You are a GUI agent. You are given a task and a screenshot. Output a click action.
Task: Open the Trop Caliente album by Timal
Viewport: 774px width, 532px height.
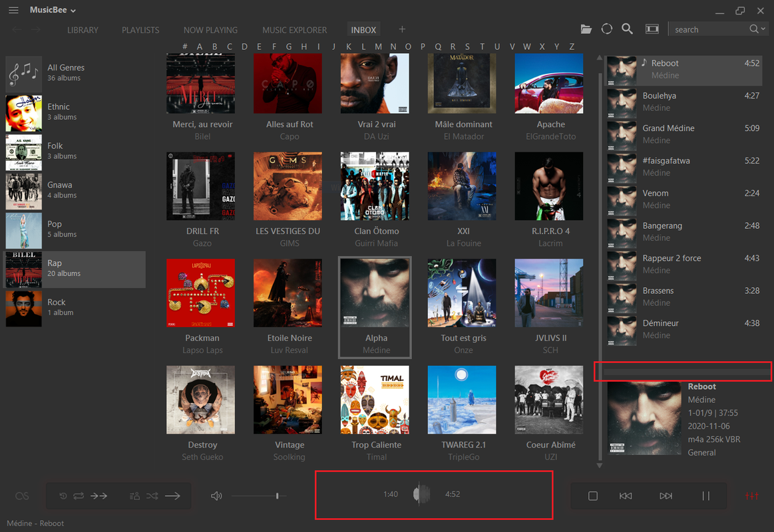375,400
